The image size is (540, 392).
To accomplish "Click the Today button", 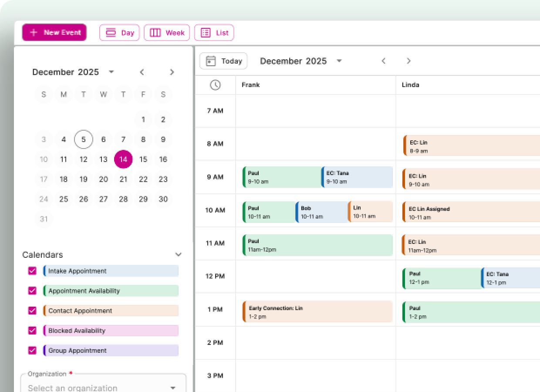I will (223, 61).
